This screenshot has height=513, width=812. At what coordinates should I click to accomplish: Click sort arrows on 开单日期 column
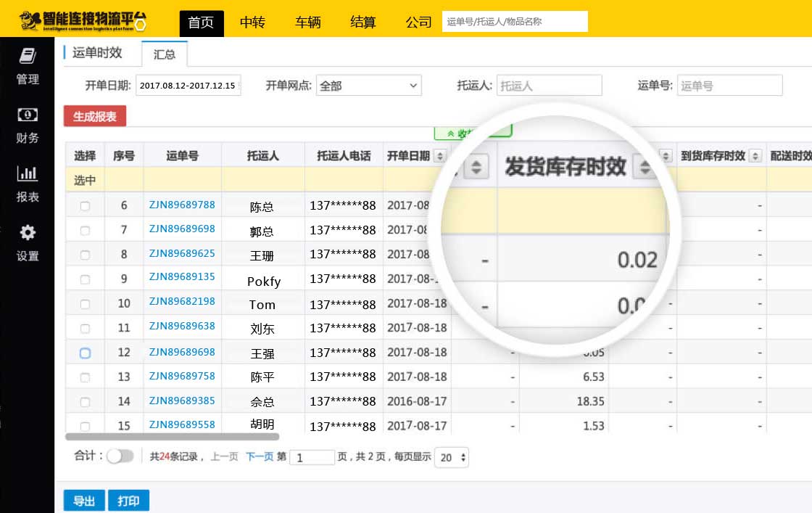pos(440,156)
